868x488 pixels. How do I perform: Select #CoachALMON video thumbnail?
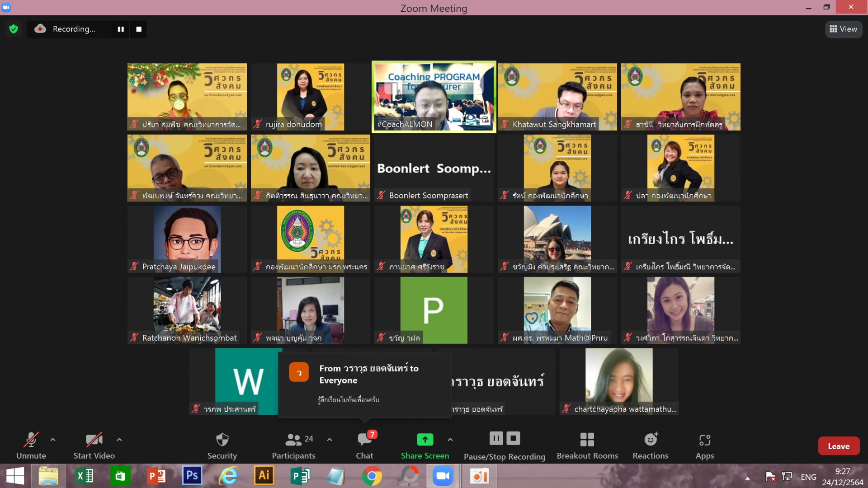tap(434, 97)
